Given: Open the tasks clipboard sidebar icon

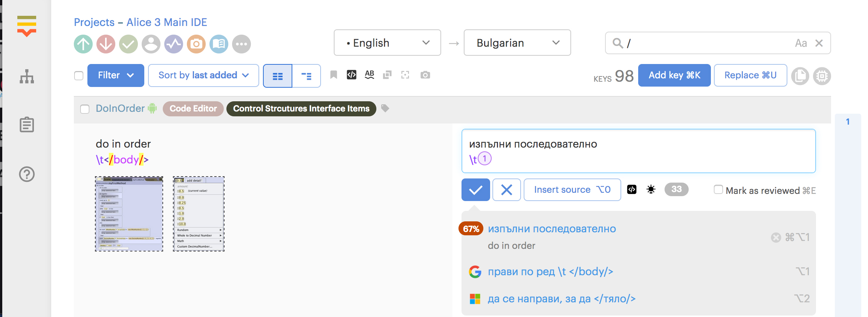Looking at the screenshot, I should coord(27,125).
